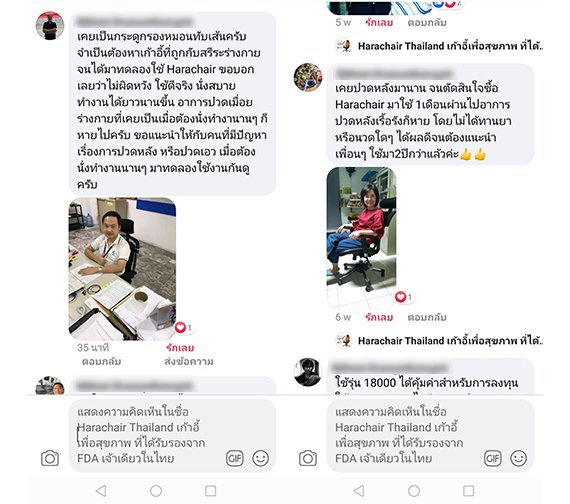Open woman in red shirt chair photo
Viewport: 570px width, 504px height.
361,237
